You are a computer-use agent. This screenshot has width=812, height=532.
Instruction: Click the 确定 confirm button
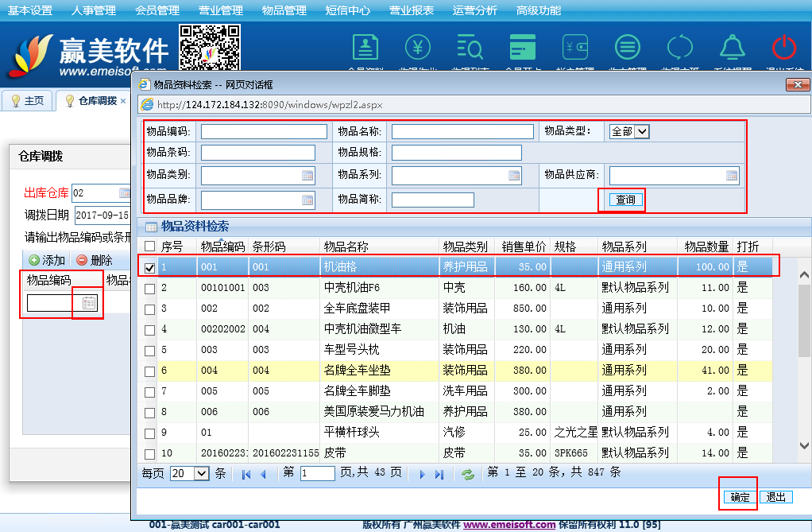(740, 497)
